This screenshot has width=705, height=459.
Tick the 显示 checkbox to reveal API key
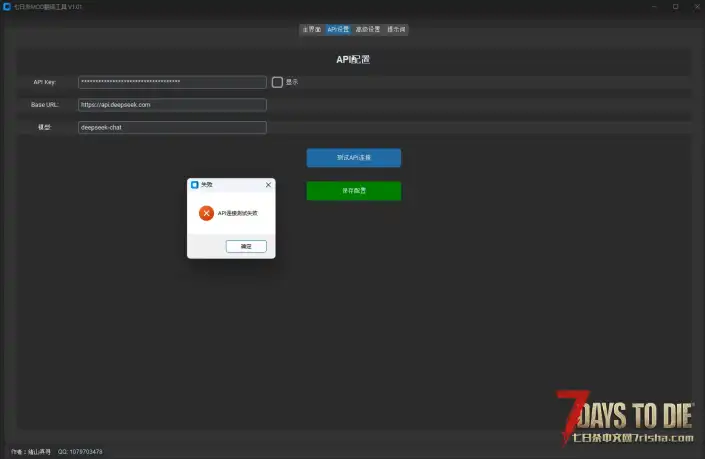[277, 82]
